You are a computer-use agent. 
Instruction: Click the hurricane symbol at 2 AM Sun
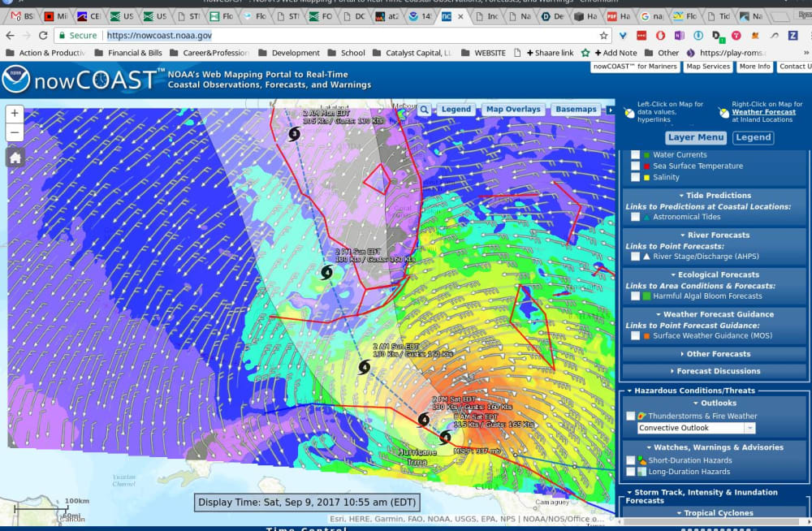coord(365,367)
